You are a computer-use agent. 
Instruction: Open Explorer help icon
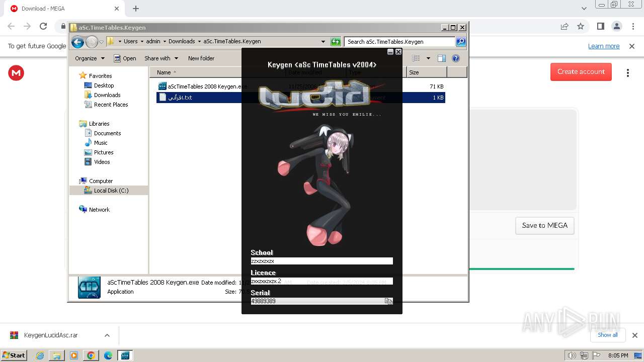[456, 58]
